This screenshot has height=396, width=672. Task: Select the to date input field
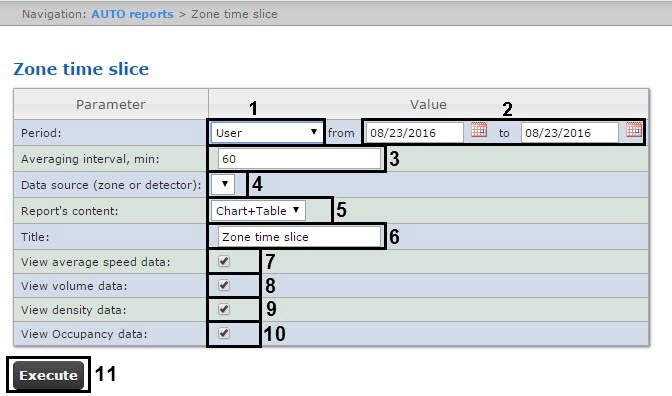tap(570, 133)
